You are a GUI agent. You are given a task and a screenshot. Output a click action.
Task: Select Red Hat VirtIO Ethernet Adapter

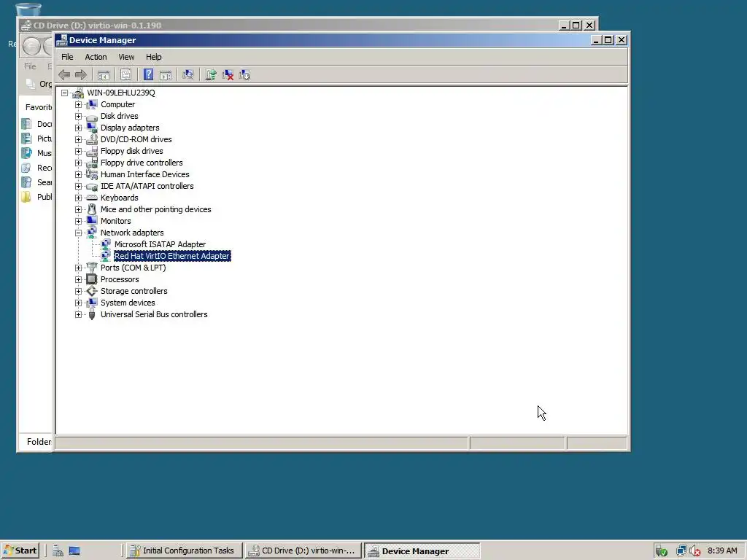click(172, 256)
